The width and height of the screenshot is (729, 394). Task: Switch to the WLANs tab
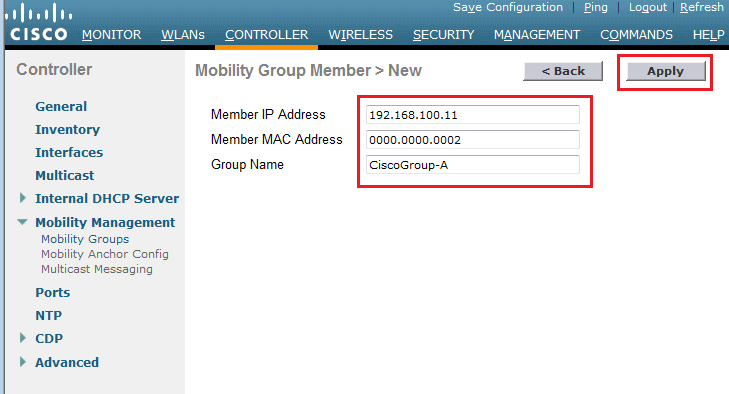(x=183, y=35)
